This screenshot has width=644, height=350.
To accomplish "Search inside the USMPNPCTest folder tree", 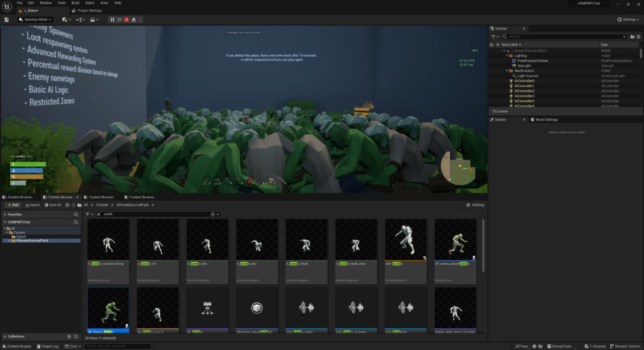I will 75,222.
